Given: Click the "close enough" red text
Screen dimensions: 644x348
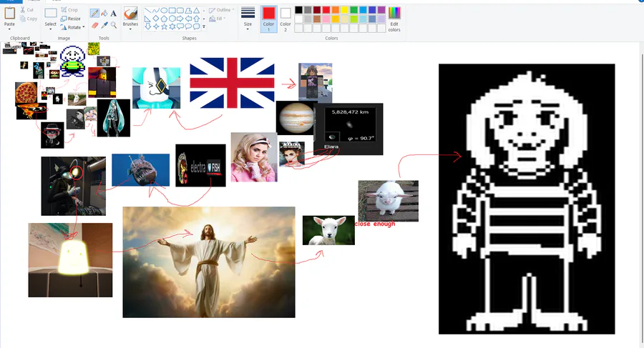Looking at the screenshot, I should coord(375,224).
